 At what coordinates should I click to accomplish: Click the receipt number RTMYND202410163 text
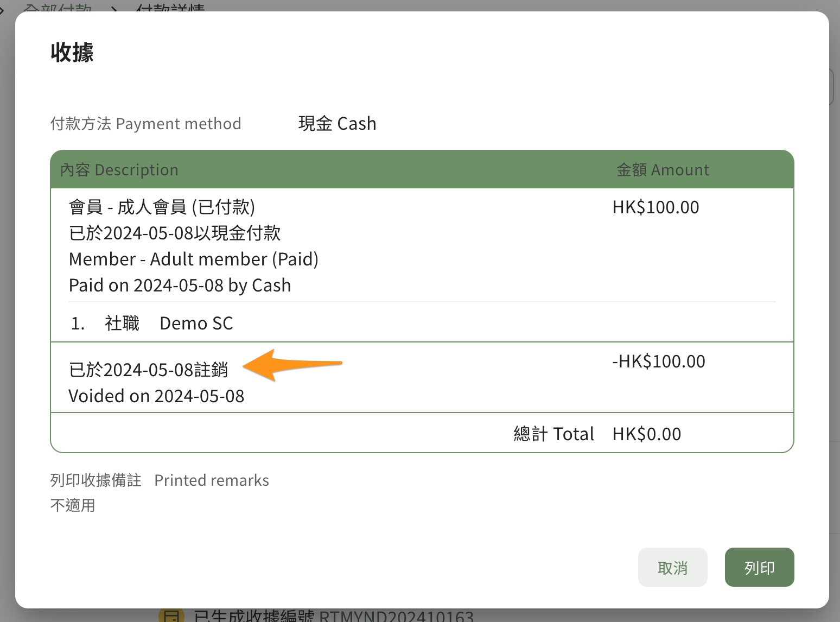pyautogui.click(x=396, y=616)
